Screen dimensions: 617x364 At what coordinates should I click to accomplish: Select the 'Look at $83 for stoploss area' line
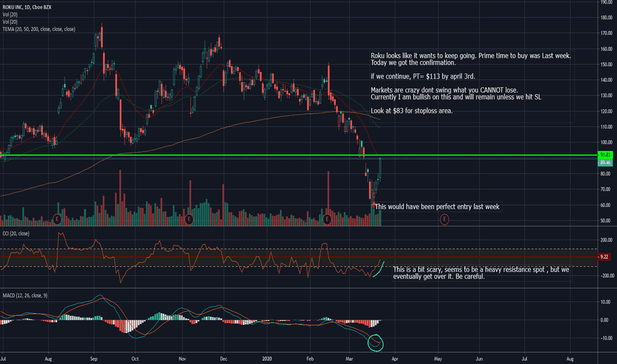click(412, 111)
